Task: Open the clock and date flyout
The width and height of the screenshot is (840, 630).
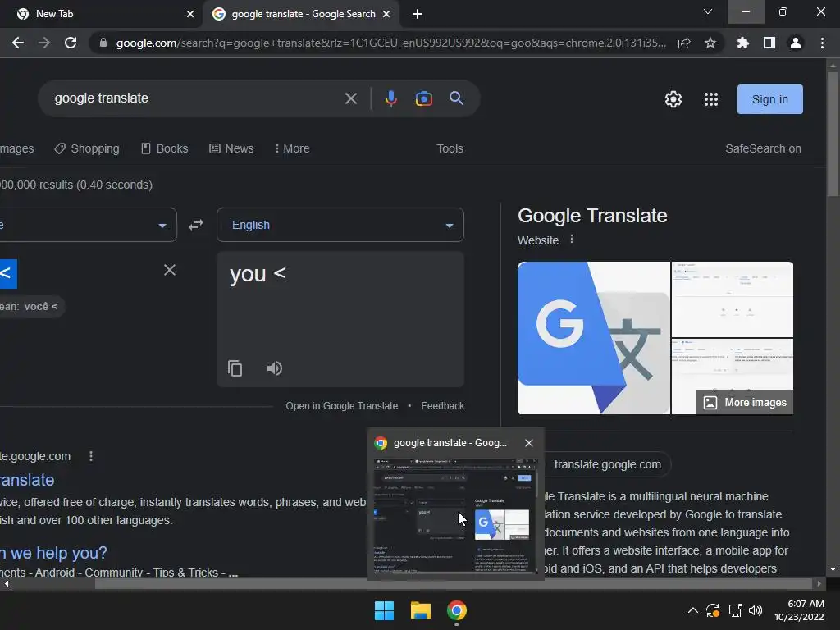Action: (x=799, y=610)
